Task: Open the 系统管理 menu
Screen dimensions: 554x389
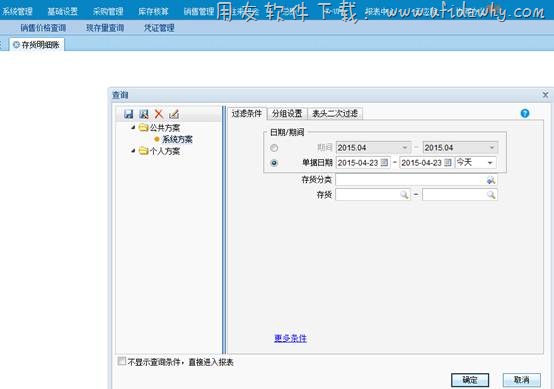Action: point(17,11)
